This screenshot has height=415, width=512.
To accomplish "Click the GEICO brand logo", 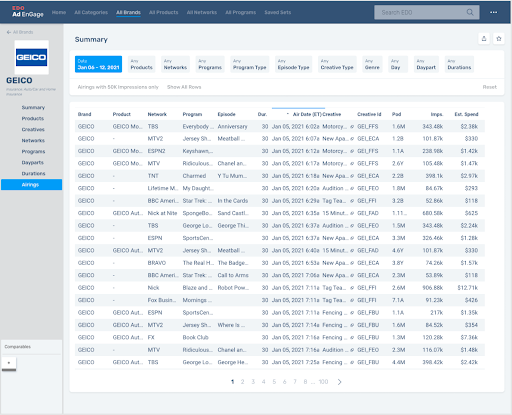I will point(32,57).
